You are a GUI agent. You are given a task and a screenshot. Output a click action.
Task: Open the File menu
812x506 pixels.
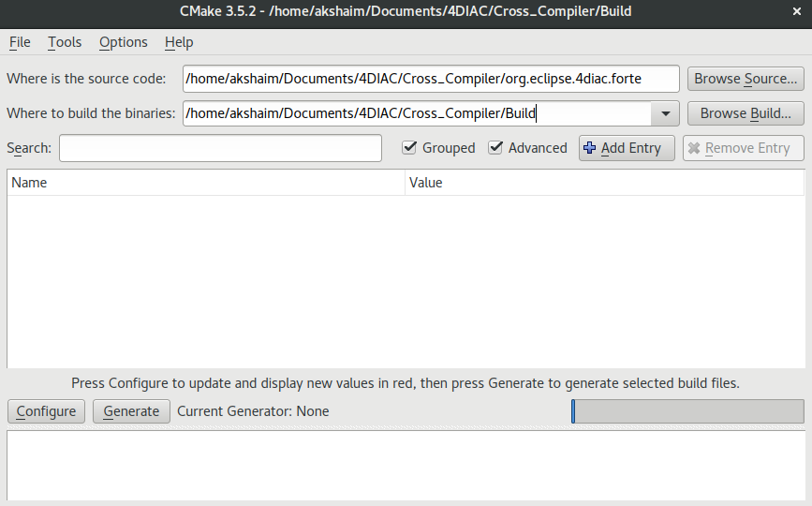[x=20, y=42]
